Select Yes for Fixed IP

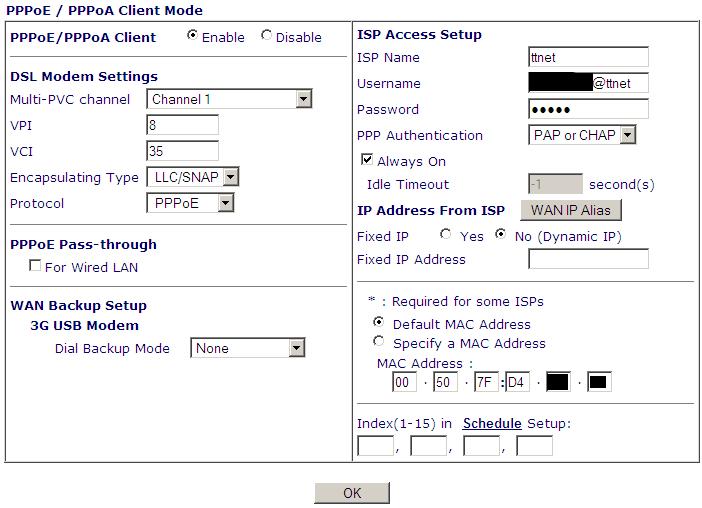[x=446, y=235]
